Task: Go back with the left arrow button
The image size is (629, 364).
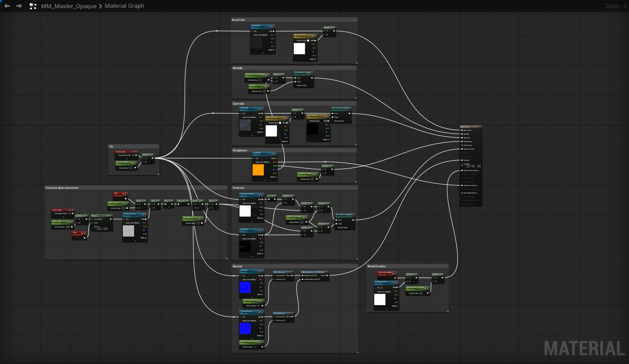Action: 7,6
